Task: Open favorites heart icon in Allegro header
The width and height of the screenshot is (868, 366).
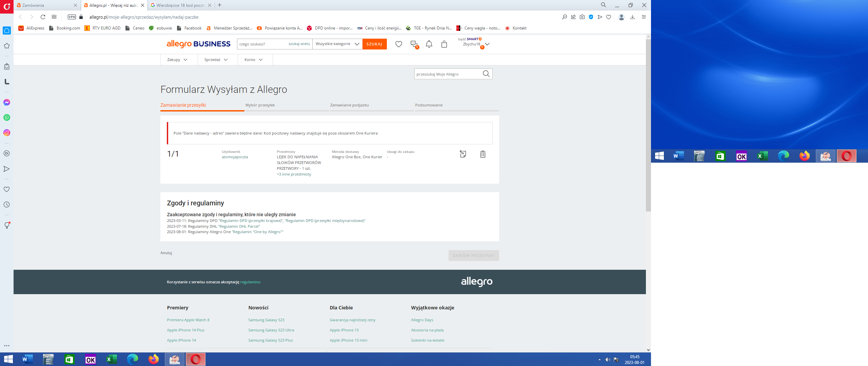Action: 399,44
